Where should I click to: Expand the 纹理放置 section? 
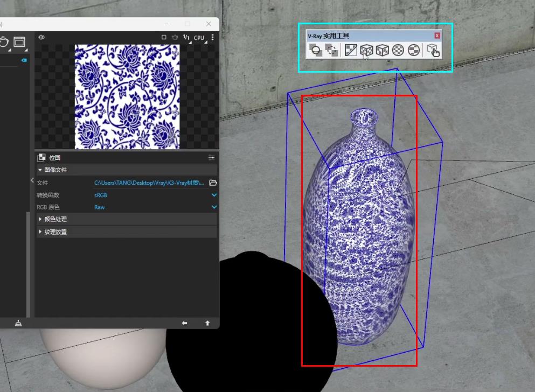pos(40,232)
